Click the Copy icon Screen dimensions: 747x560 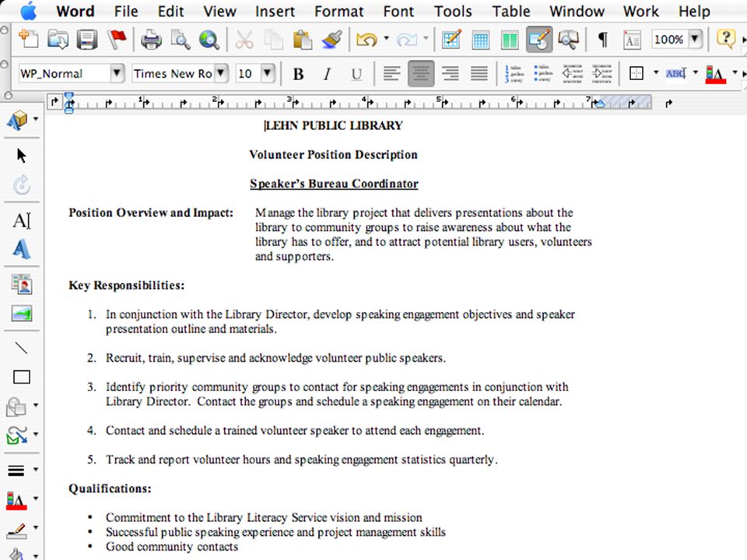[x=273, y=39]
